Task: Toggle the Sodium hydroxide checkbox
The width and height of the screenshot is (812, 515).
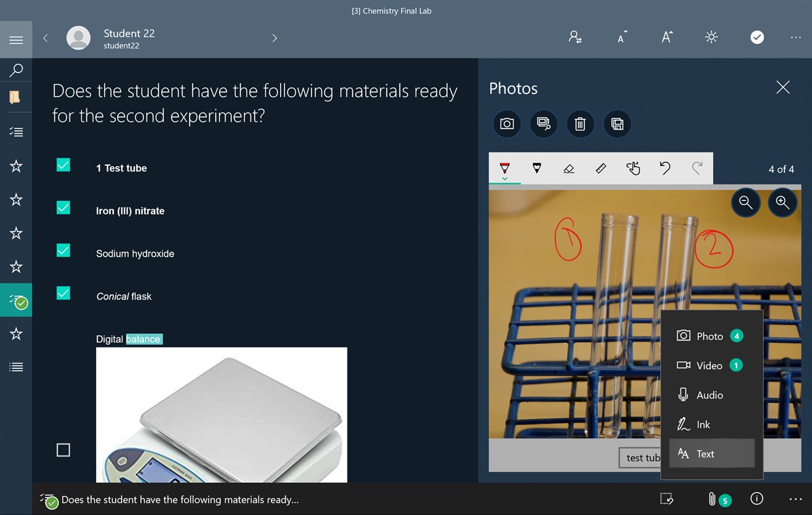Action: coord(63,251)
